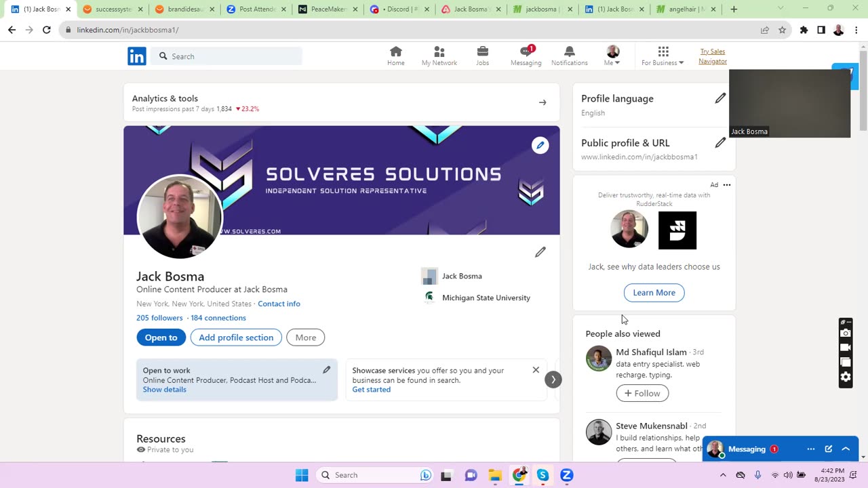This screenshot has height=488, width=868.
Task: Switch to the brandidesau tab
Action: [184, 9]
